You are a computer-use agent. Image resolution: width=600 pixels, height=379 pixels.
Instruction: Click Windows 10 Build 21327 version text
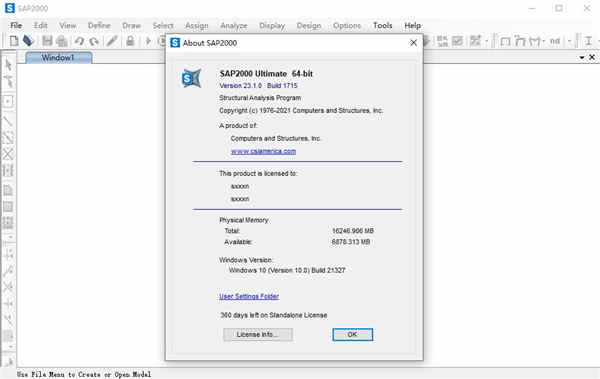coord(287,270)
